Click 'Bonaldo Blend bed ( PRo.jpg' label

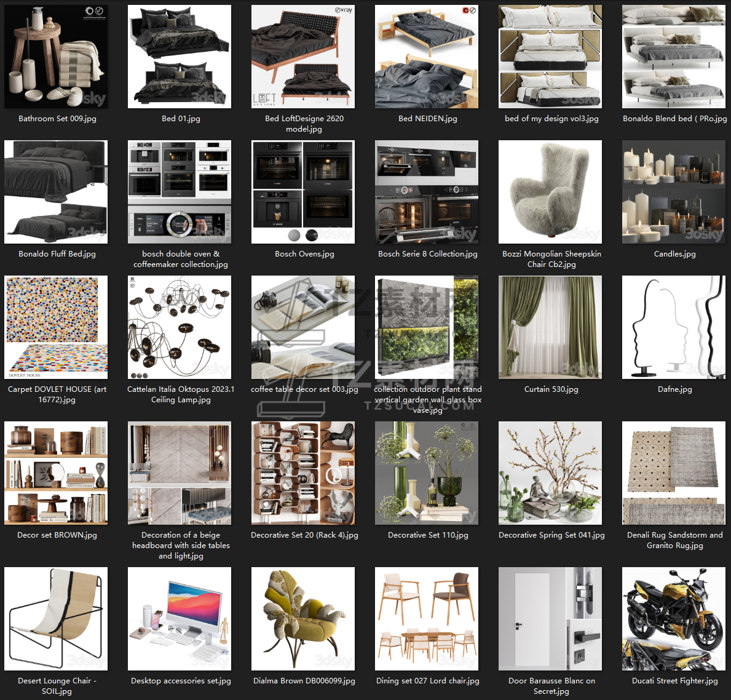pyautogui.click(x=674, y=119)
